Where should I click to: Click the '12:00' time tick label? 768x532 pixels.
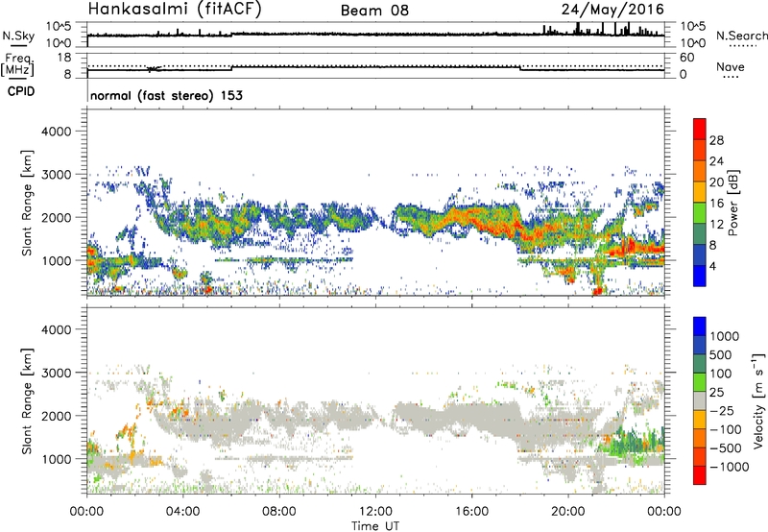click(x=375, y=512)
